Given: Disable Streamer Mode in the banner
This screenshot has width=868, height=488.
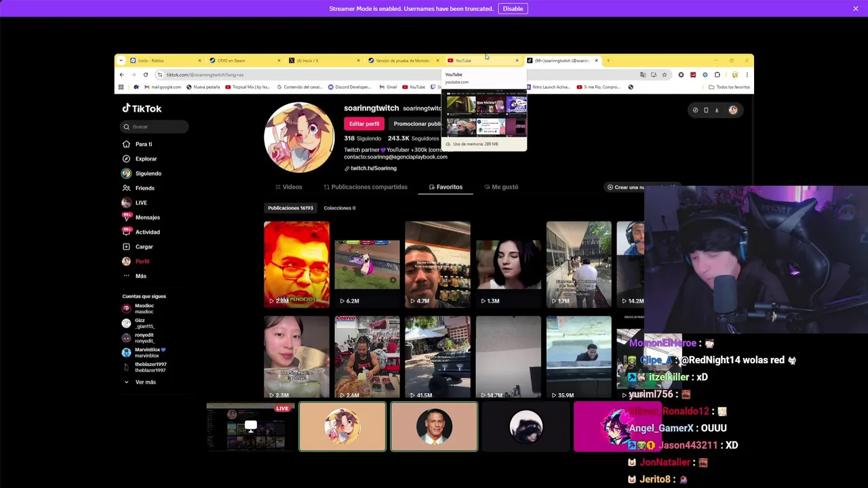Looking at the screenshot, I should 513,8.
